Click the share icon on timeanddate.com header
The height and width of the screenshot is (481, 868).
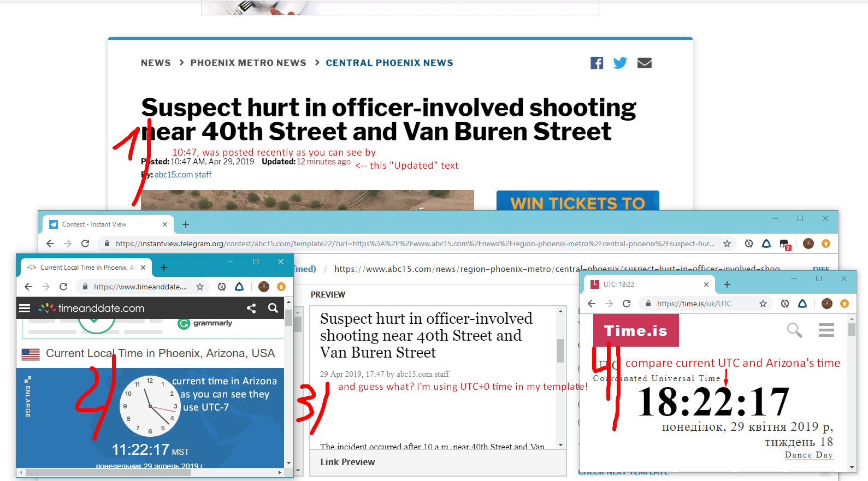click(251, 308)
